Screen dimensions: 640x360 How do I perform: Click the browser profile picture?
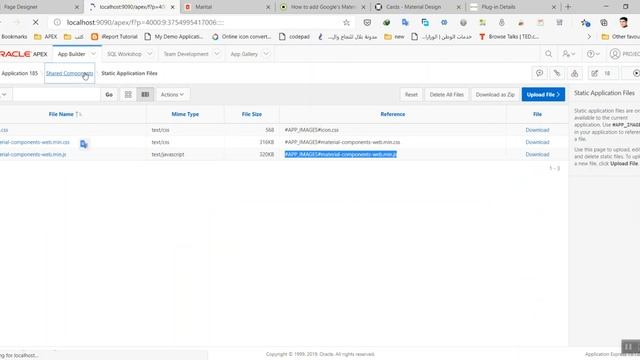point(623,22)
